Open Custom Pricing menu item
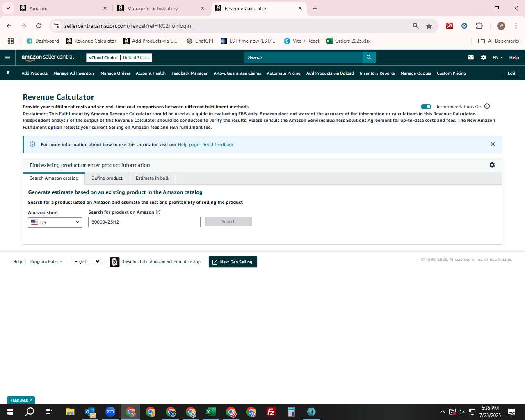 (x=451, y=73)
